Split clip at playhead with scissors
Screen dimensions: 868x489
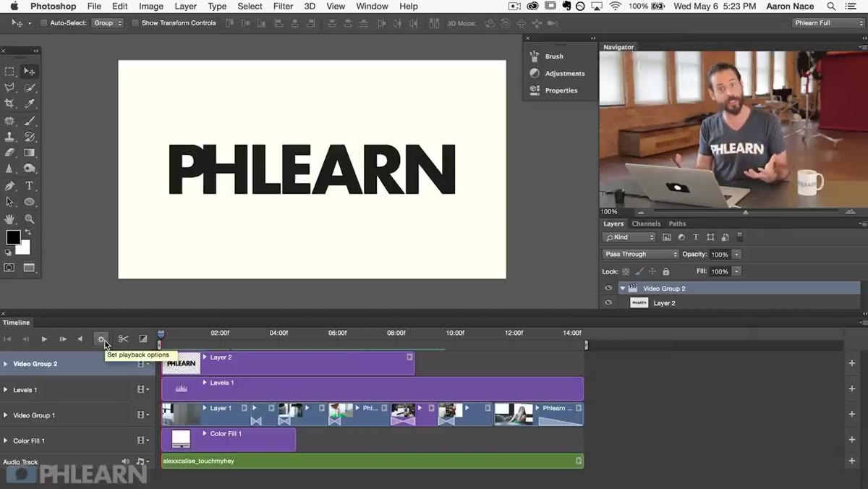pos(124,339)
